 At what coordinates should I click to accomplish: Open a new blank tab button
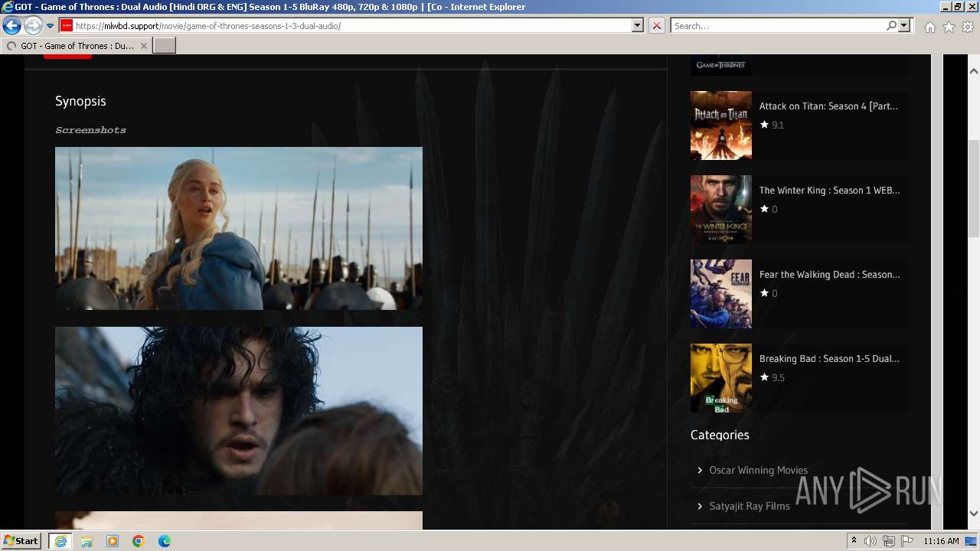tap(165, 46)
